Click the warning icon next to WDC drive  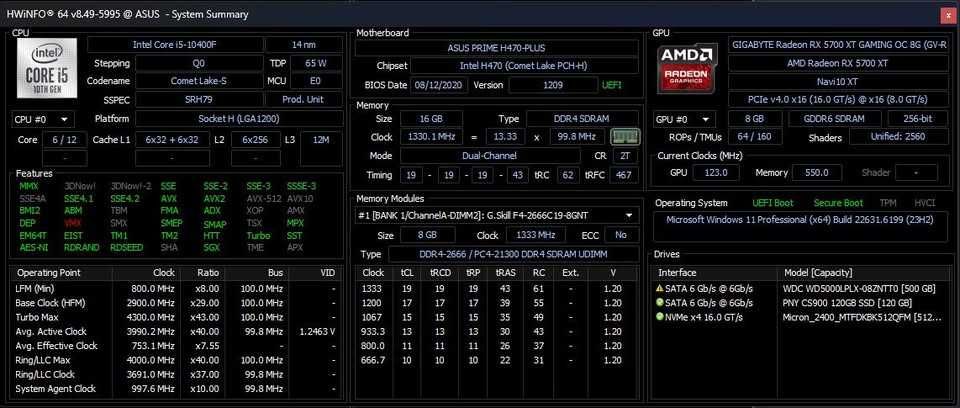click(x=659, y=288)
